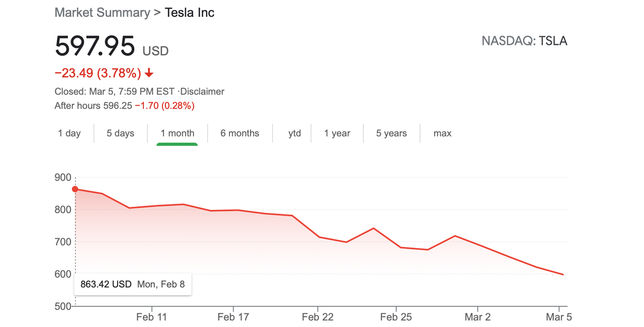Click the red chart marker dot
This screenshot has width=644, height=327.
pos(75,189)
